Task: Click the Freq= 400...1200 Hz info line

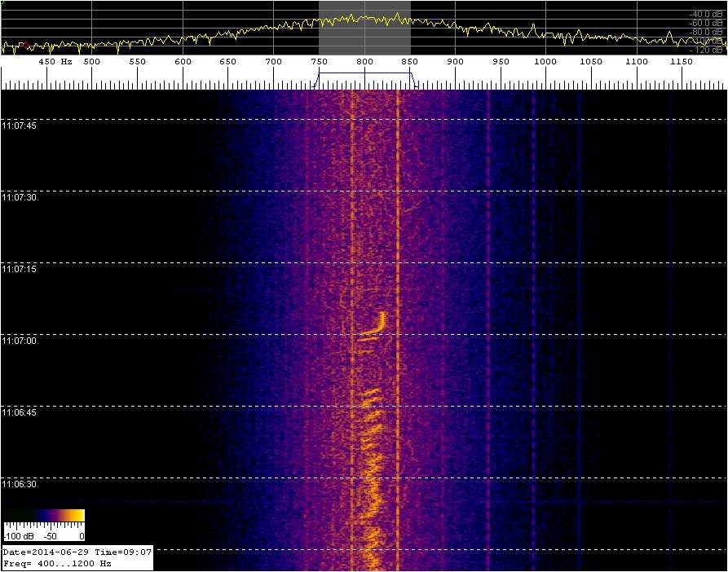Action: [57, 563]
